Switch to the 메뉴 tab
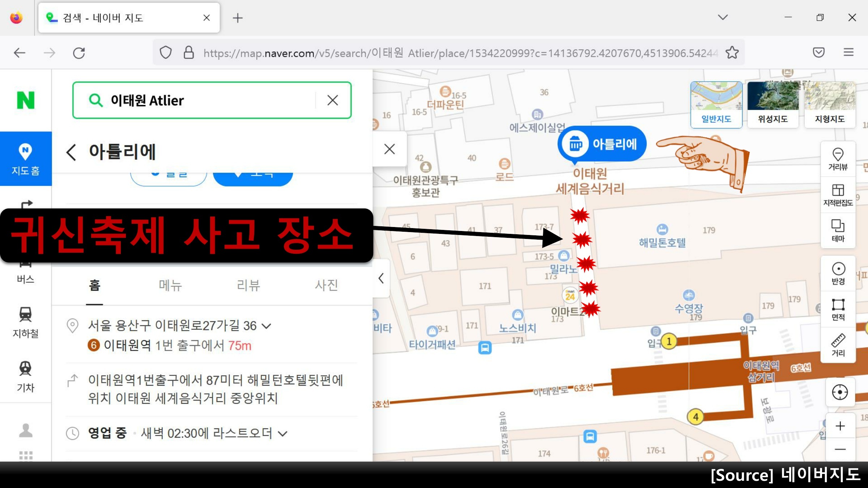The width and height of the screenshot is (868, 488). tap(170, 285)
